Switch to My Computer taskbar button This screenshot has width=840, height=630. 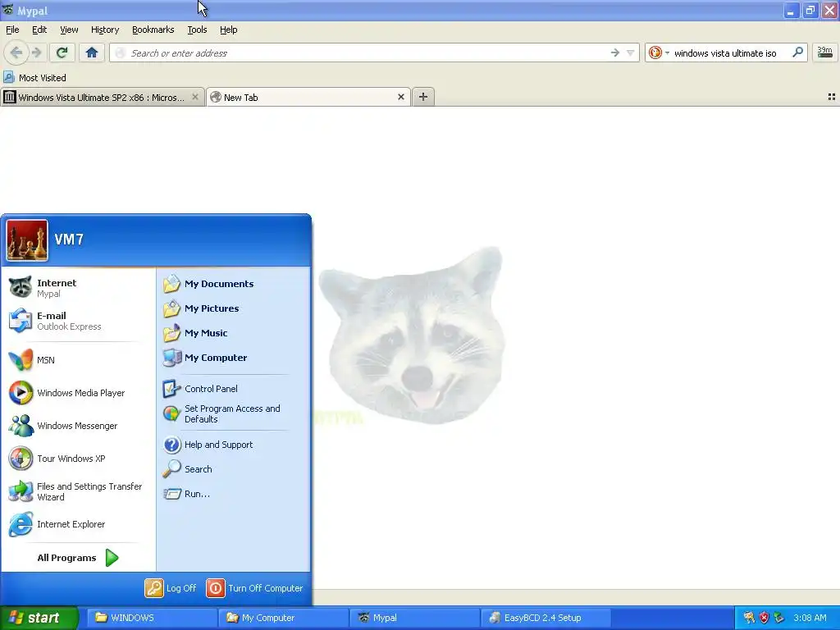tap(283, 619)
